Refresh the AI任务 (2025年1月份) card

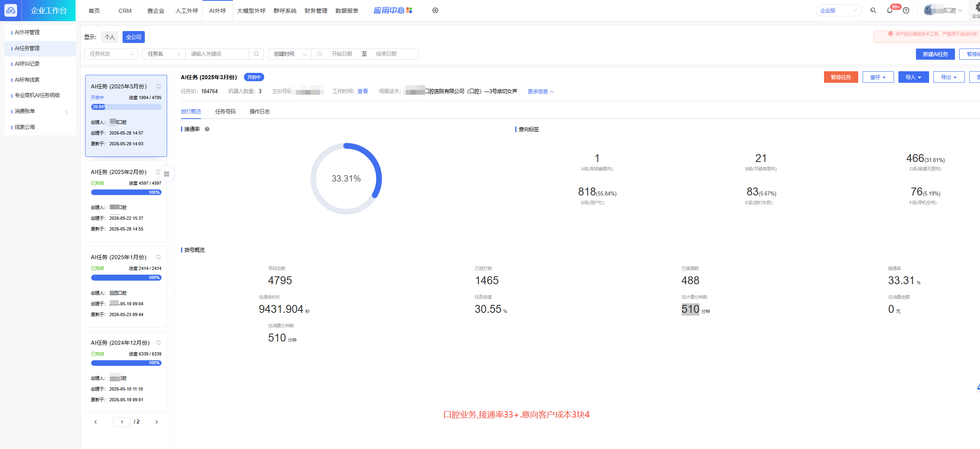click(158, 257)
